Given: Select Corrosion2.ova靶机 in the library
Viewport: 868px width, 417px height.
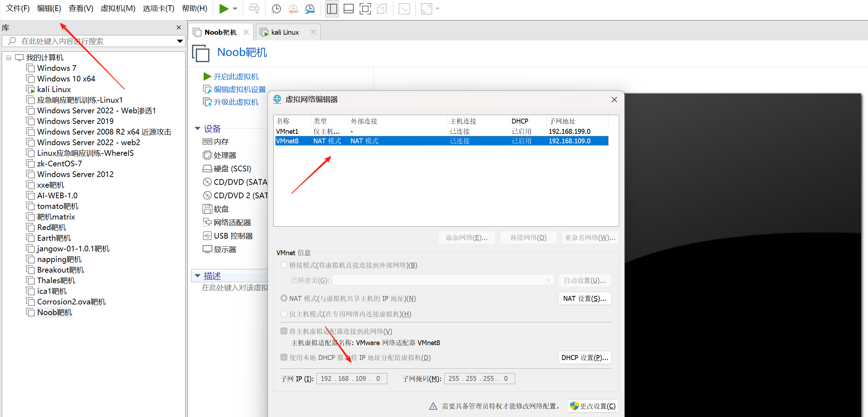Looking at the screenshot, I should [71, 302].
